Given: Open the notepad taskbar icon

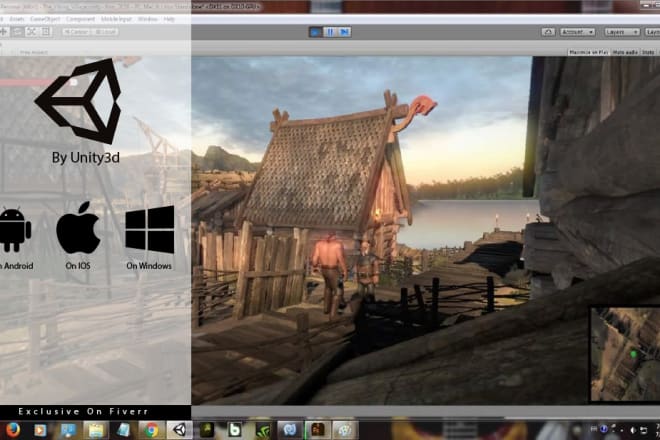Looking at the screenshot, I should pyautogui.click(x=123, y=430).
